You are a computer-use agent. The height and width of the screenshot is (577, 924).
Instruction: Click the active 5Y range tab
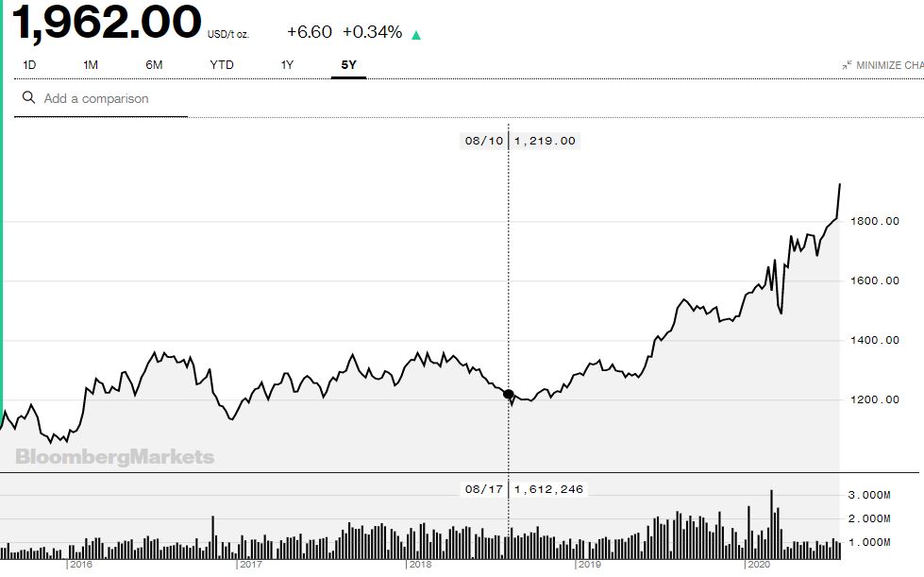pos(349,65)
